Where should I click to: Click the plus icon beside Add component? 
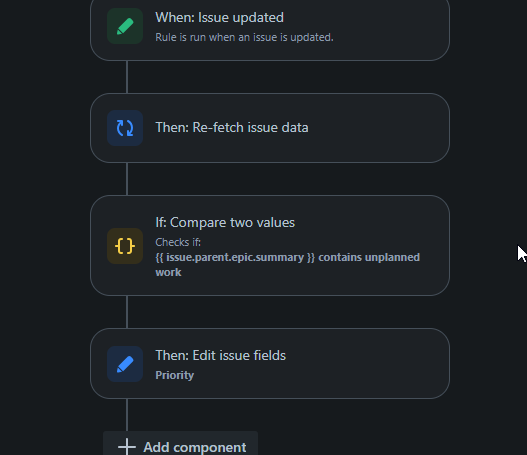pyautogui.click(x=127, y=447)
